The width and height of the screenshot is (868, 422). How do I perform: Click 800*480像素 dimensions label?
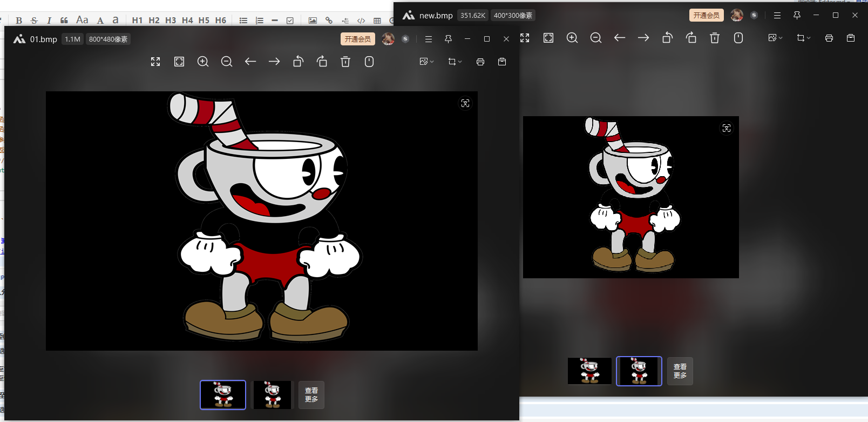pos(109,39)
